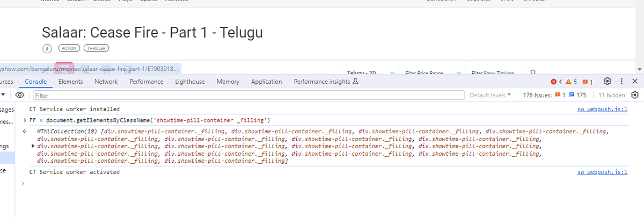644x217 pixels.
Task: Click the THRILLER genre tag
Action: 96,48
